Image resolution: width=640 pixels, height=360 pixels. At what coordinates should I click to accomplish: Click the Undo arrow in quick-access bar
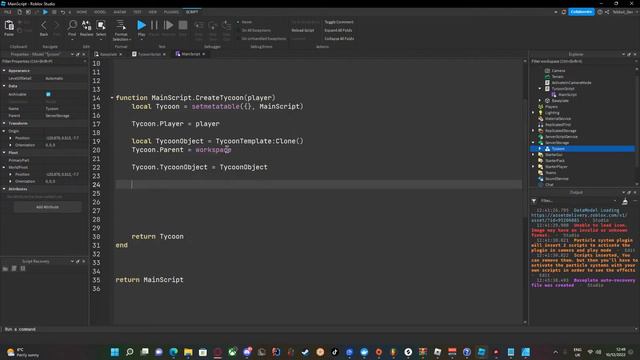pyautogui.click(x=63, y=12)
